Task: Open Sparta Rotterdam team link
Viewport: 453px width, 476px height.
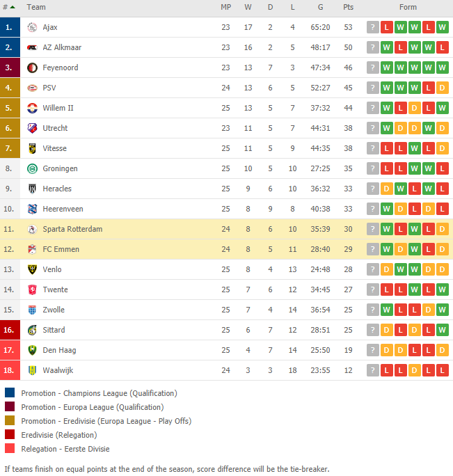Action: pyautogui.click(x=72, y=229)
